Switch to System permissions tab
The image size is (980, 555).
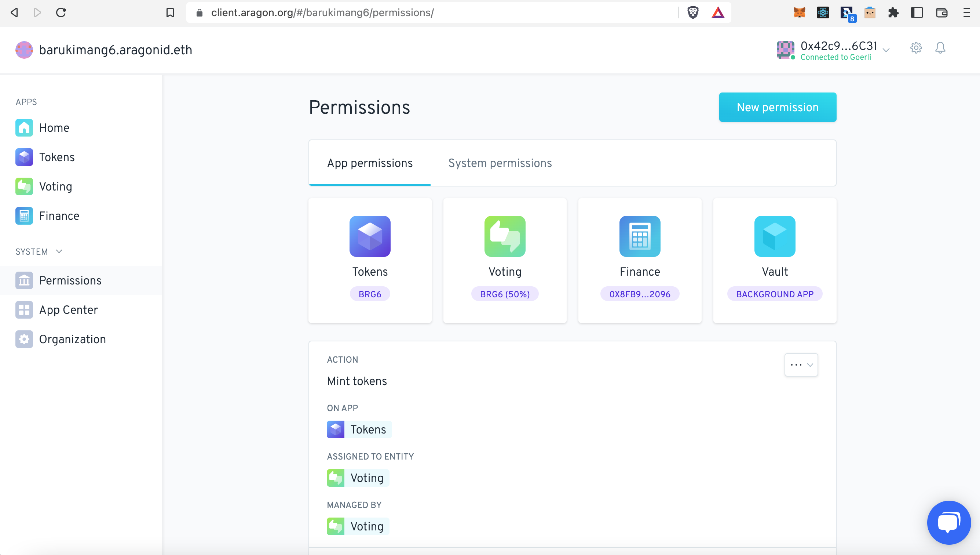[x=500, y=163]
